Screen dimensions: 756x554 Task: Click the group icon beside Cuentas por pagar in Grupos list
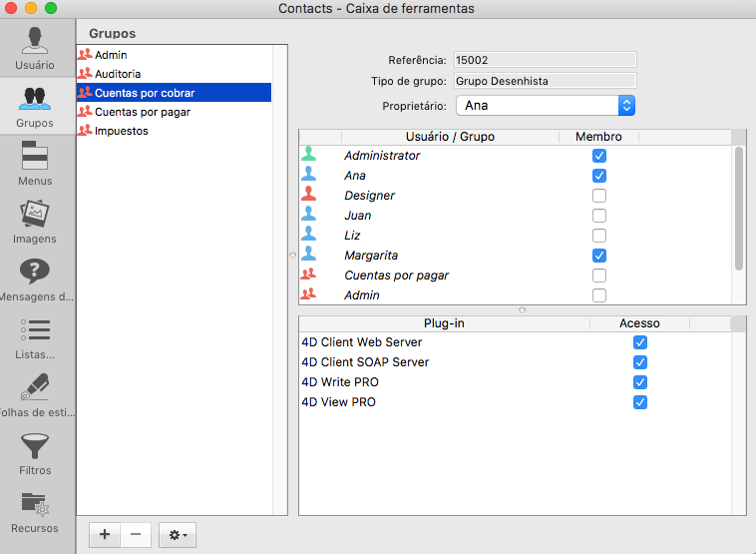coord(85,112)
